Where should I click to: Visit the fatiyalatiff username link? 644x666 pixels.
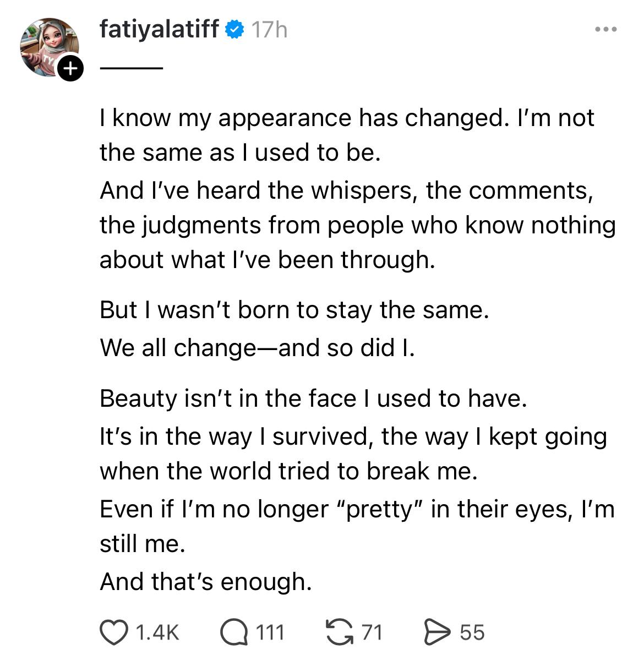click(x=160, y=29)
